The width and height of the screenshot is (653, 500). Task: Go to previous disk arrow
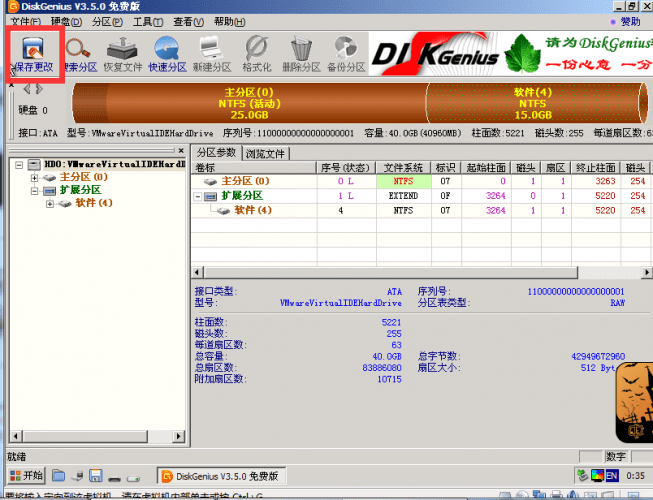tap(27, 89)
